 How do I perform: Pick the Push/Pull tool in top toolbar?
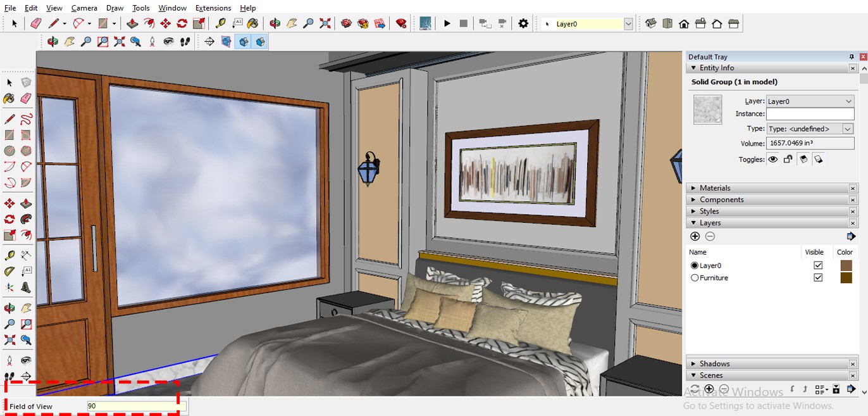tap(132, 23)
